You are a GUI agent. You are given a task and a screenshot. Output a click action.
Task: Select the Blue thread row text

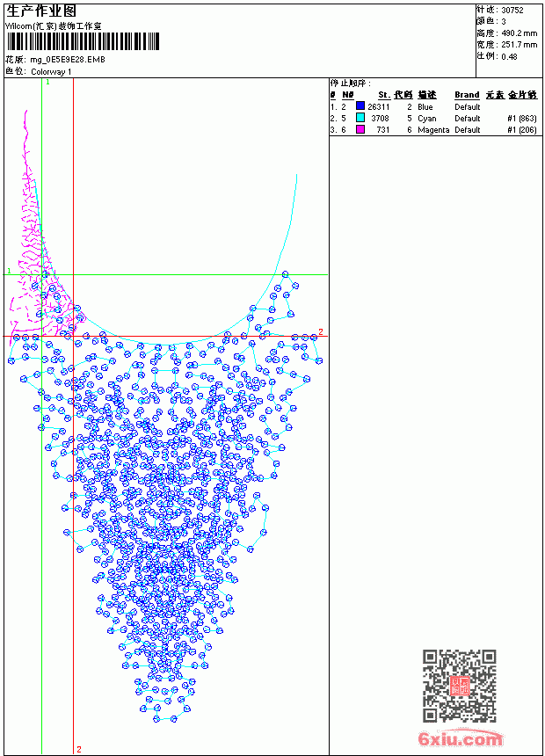point(405,106)
